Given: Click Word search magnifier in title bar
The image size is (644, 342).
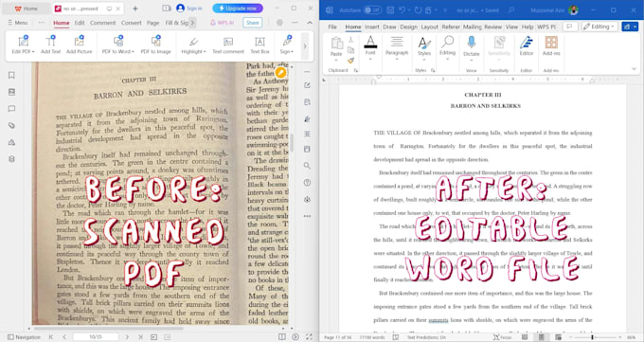Looking at the screenshot, I should click(x=510, y=9).
